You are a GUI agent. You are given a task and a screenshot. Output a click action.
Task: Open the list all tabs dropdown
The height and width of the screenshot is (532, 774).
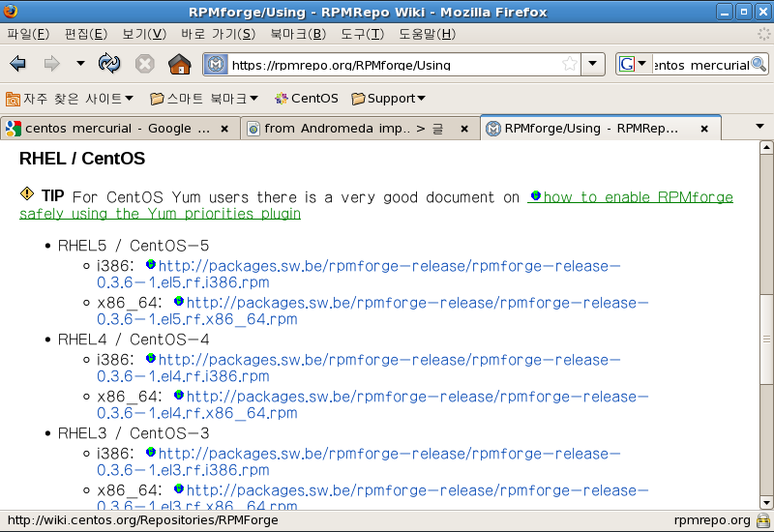tap(760, 127)
